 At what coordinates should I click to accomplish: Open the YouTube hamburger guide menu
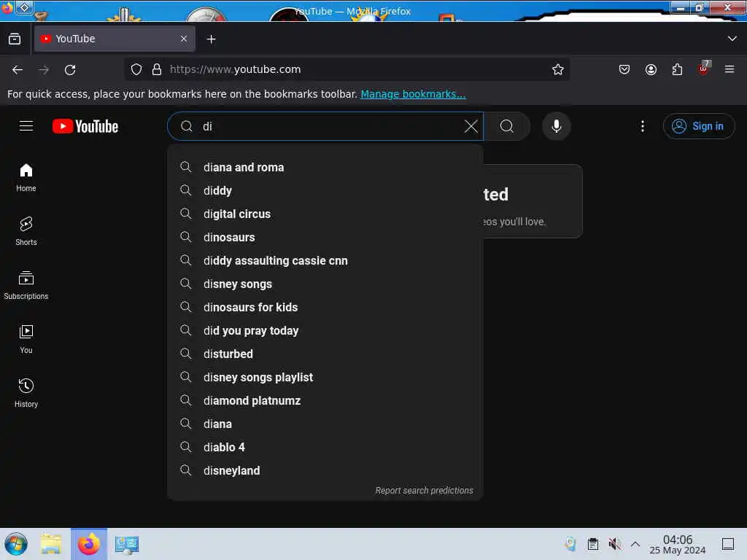coord(26,126)
